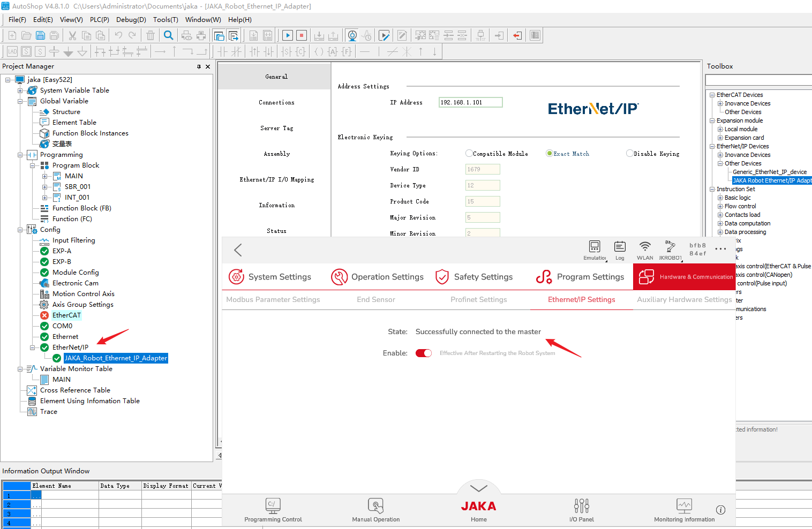The width and height of the screenshot is (812, 529).
Task: Go to Safety Settings
Action: tap(473, 277)
